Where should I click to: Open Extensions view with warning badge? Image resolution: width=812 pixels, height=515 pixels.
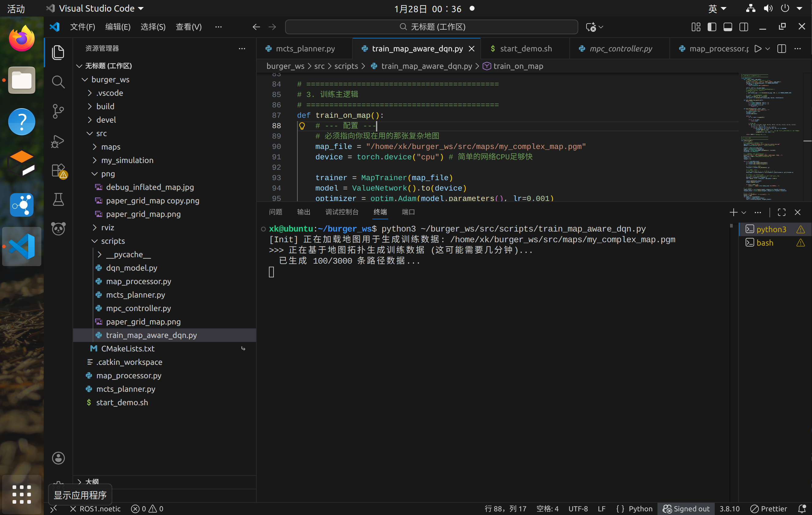(x=59, y=171)
